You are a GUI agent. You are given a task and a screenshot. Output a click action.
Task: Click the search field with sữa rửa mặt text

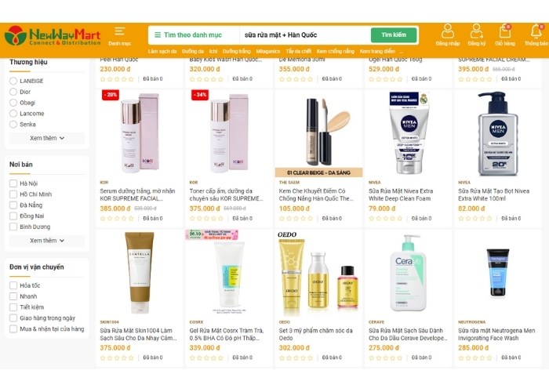(x=304, y=35)
